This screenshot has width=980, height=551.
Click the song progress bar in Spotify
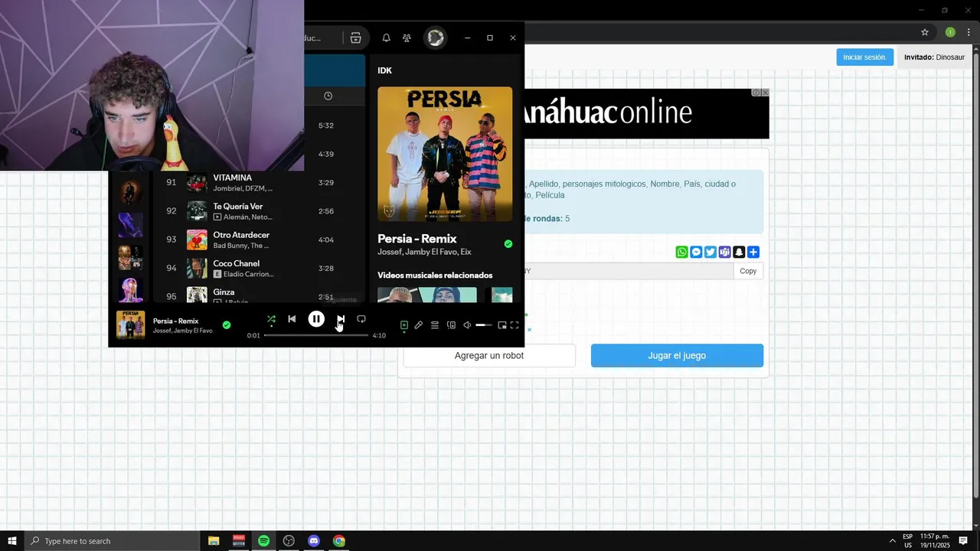coord(316,335)
